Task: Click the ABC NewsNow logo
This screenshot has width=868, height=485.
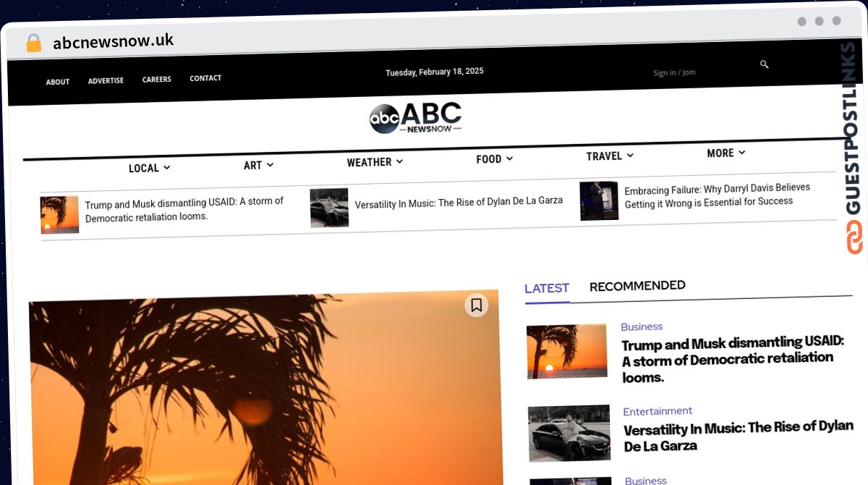Action: click(414, 117)
